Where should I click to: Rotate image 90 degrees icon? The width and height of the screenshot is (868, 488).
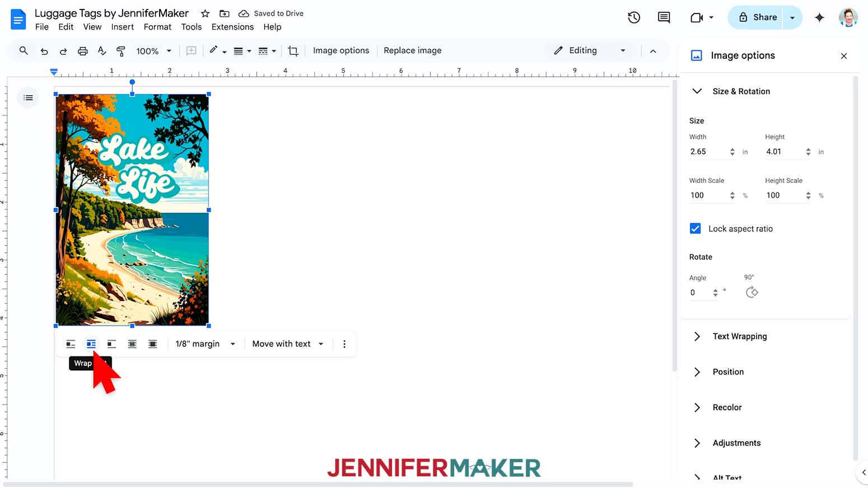point(752,292)
